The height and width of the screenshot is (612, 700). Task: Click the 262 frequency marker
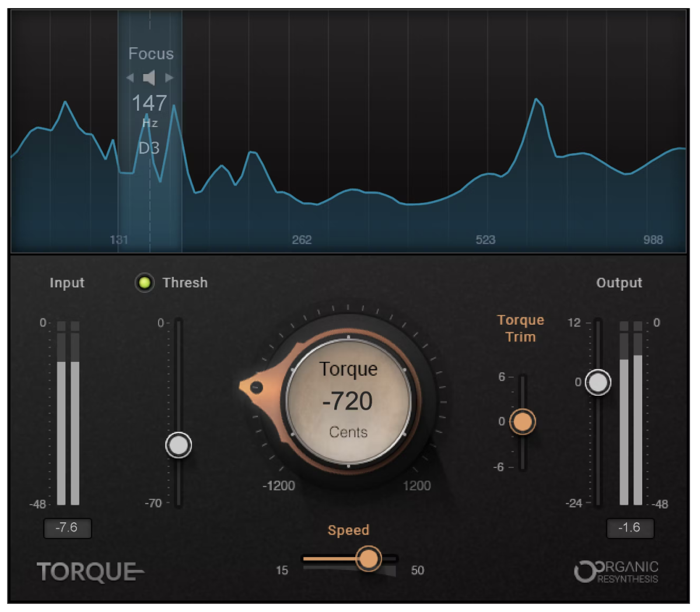point(302,240)
